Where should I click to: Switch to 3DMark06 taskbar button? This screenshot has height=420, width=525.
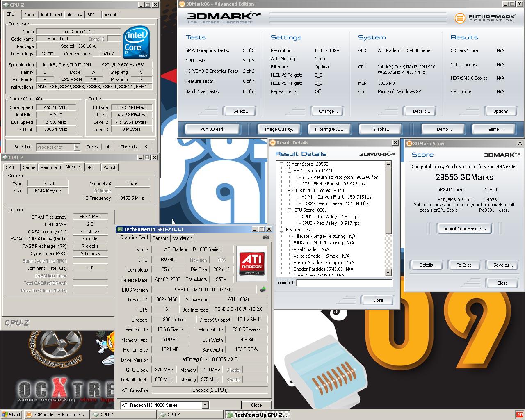(x=56, y=415)
